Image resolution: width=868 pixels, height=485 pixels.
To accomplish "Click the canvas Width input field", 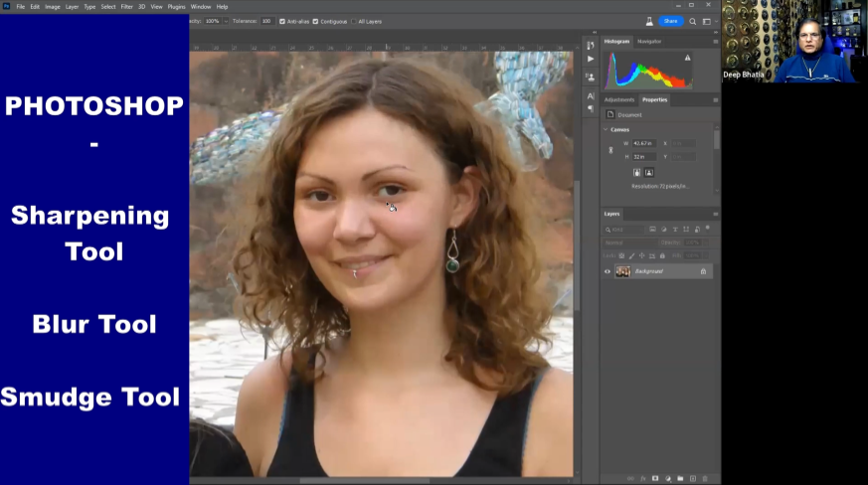I will coord(644,143).
